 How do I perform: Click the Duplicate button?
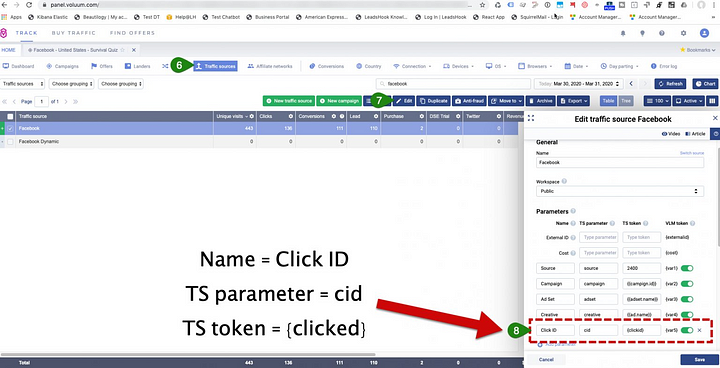click(433, 101)
